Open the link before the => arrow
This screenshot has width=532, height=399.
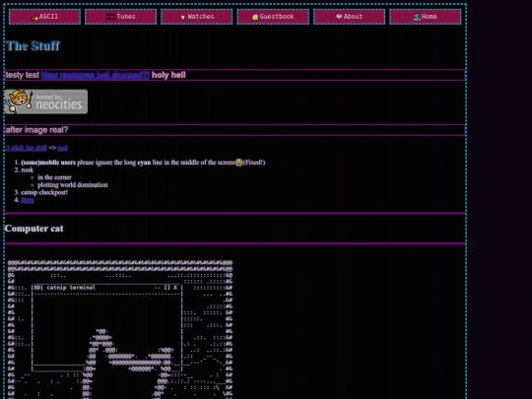[27, 148]
